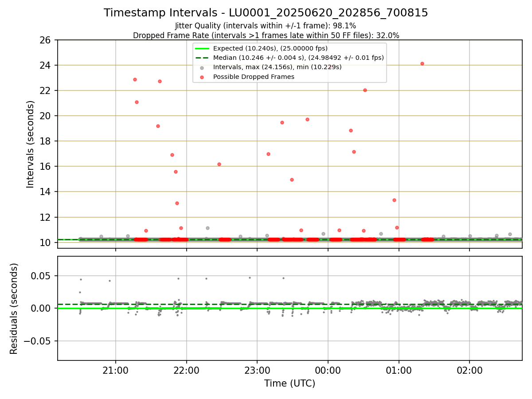The image size is (532, 399).
Task: Click the highest red dropped-frame point near 24 seconds
Action: (422, 63)
